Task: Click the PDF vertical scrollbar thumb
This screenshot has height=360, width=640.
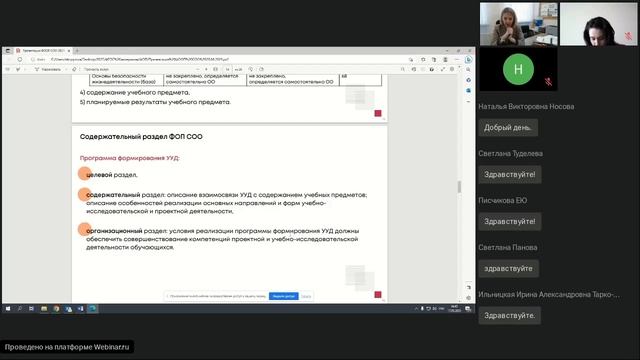Action: (460, 187)
